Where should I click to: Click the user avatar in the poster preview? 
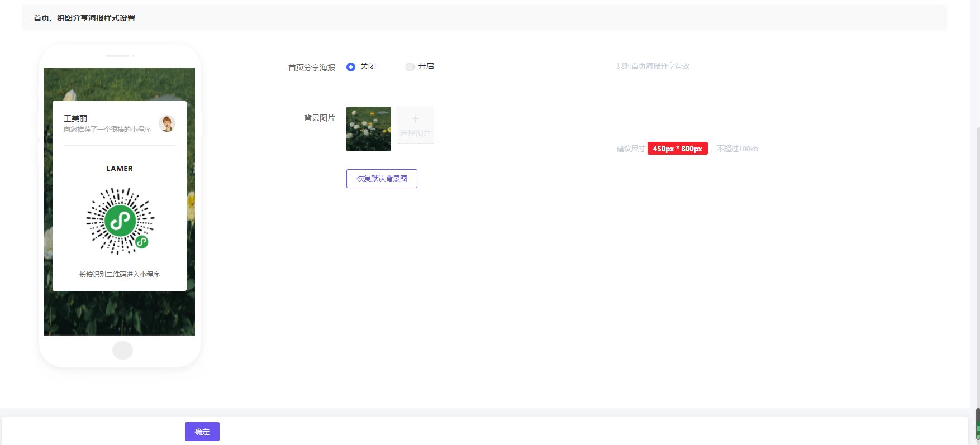click(x=167, y=123)
